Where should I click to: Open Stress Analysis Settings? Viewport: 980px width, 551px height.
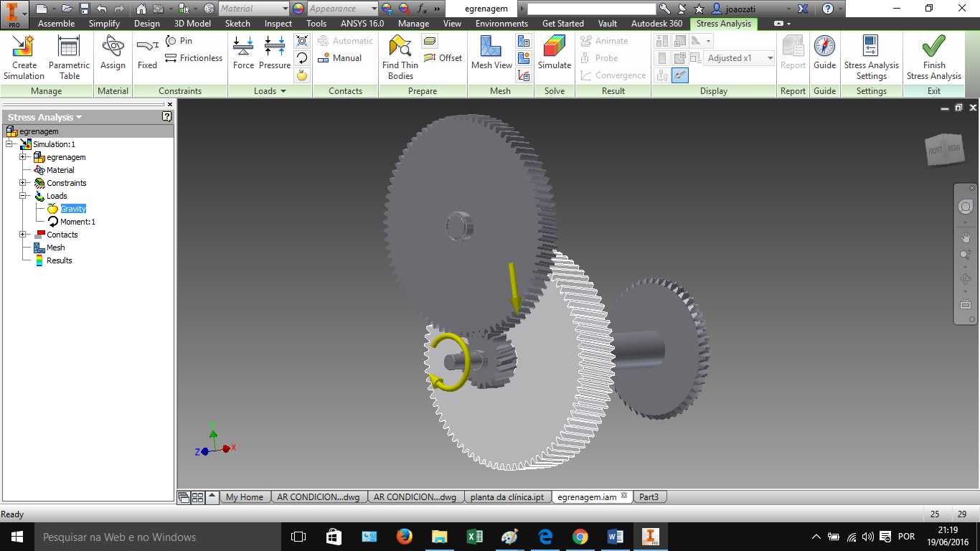click(871, 58)
